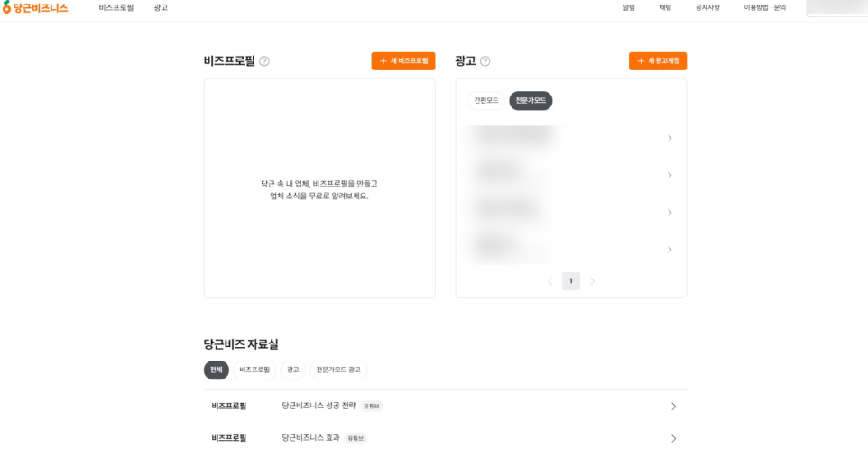The width and height of the screenshot is (868, 457).
Task: Filter 자료실 by 광고 chip
Action: [293, 370]
